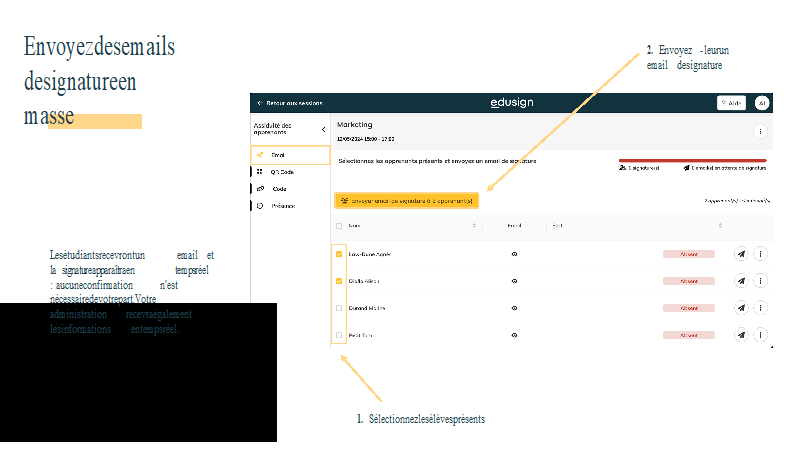Open the three-dot options on Petit's row
Image resolution: width=800 pixels, height=450 pixels.
[760, 335]
